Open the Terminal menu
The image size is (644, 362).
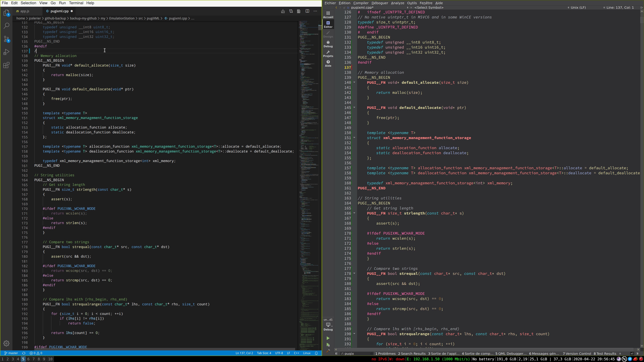click(x=76, y=3)
